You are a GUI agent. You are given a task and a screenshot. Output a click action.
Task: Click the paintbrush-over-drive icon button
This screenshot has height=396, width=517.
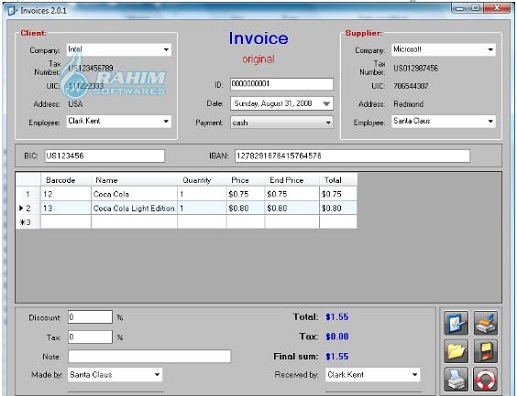[486, 323]
